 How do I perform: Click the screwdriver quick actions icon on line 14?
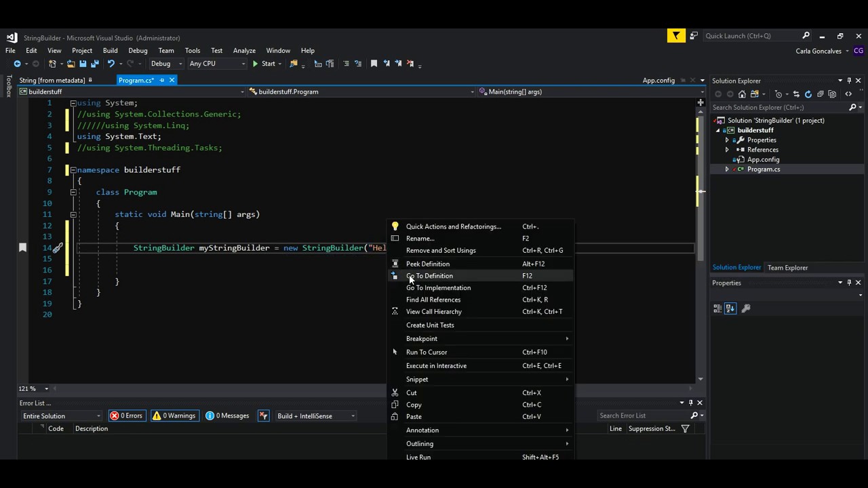pyautogui.click(x=58, y=248)
